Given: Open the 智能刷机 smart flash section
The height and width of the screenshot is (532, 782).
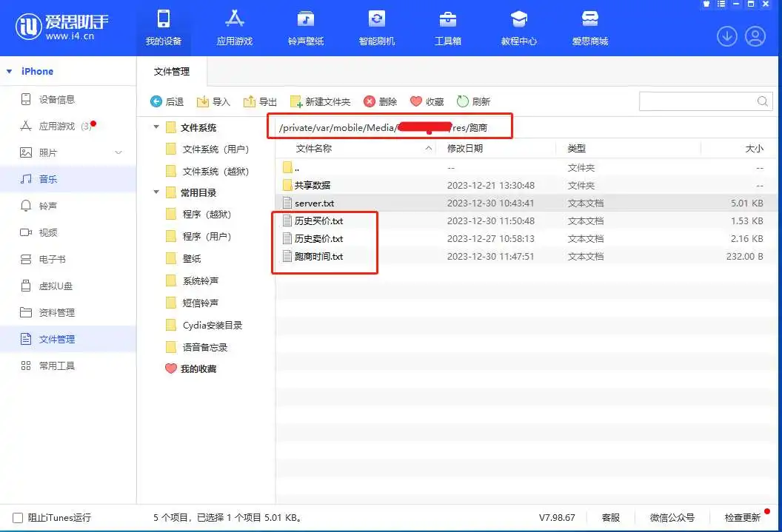Looking at the screenshot, I should click(377, 19).
